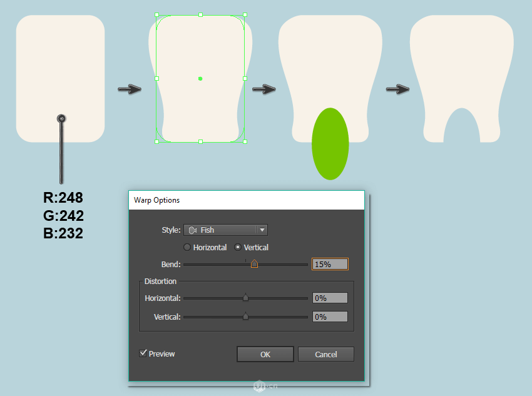Click the color sample marker on first rectangle
The image size is (532, 396).
coord(61,118)
